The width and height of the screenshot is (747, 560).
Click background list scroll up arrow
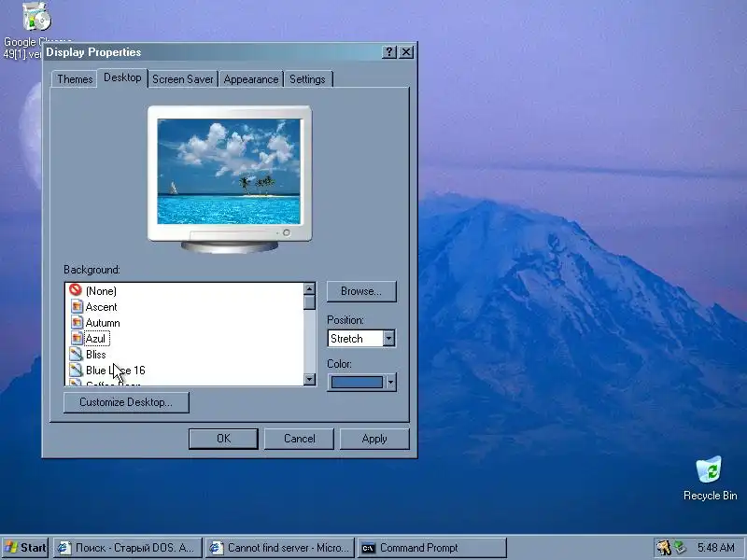pos(309,288)
